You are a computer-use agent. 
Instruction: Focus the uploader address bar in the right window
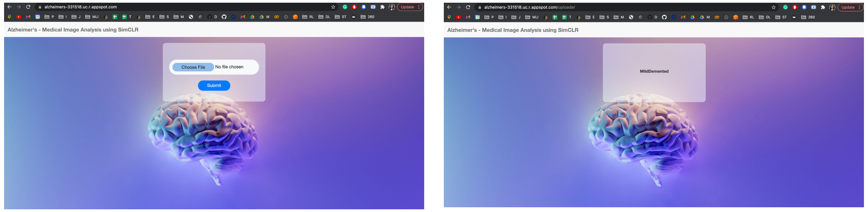click(626, 7)
